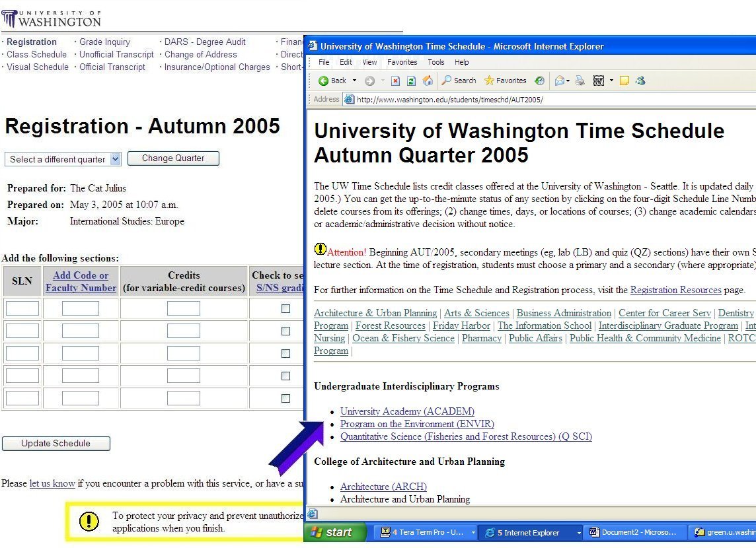Open the Tools menu in Internet Explorer
Viewport: 756px width, 548px height.
tap(436, 62)
